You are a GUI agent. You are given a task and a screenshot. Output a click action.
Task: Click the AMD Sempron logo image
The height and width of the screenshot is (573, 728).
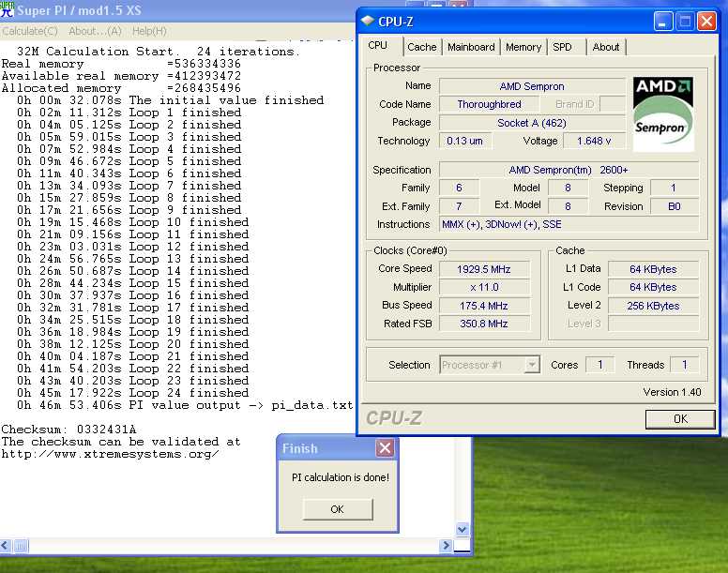(x=663, y=114)
